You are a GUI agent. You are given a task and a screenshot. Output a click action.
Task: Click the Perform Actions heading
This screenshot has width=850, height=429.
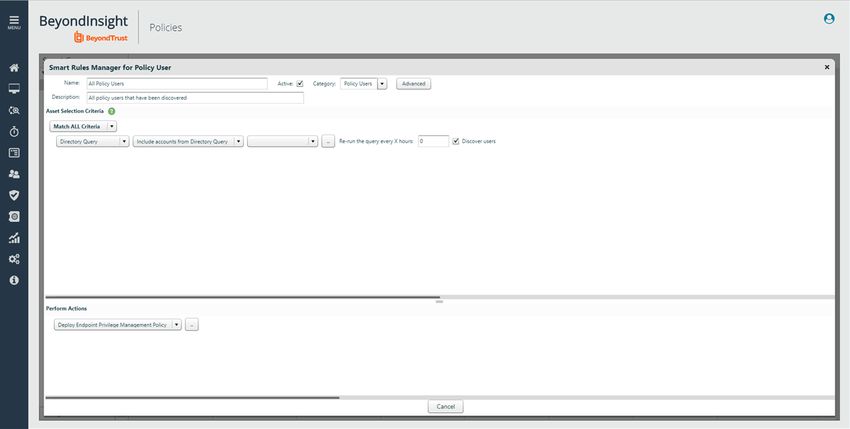click(66, 308)
